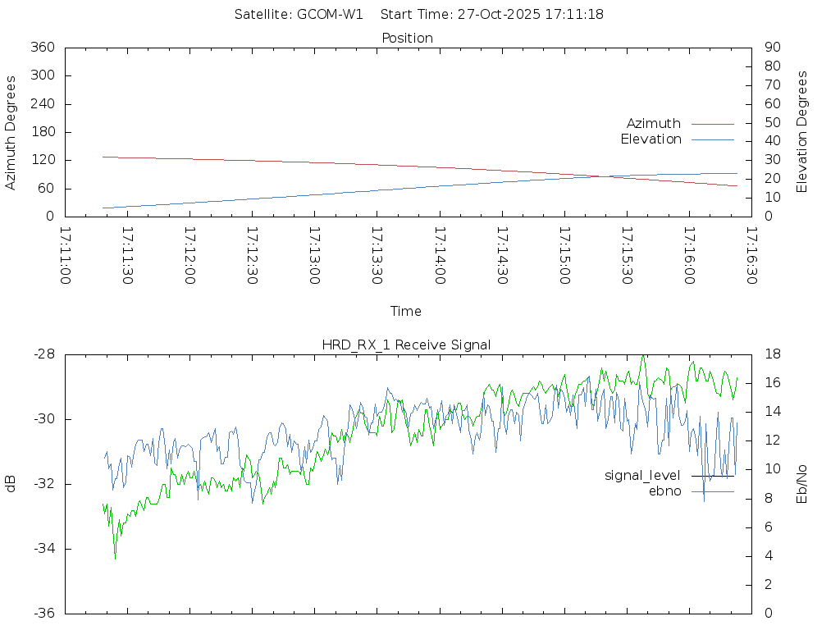Click the Eb/No axis label
Image resolution: width=840 pixels, height=630 pixels.
pyautogui.click(x=802, y=484)
